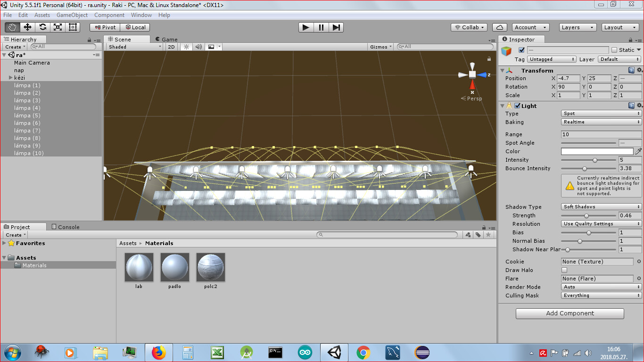Open the Shaded draw mode dropdown
This screenshot has height=362, width=644.
click(133, 47)
